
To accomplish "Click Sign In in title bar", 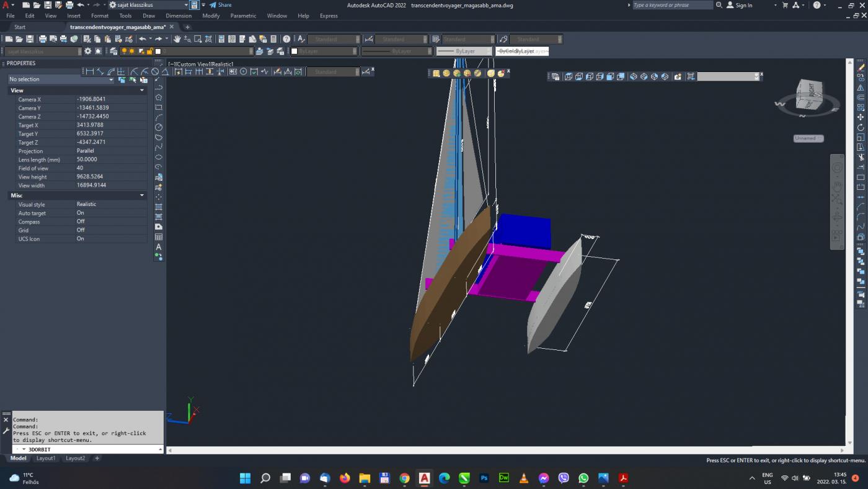I will [740, 5].
